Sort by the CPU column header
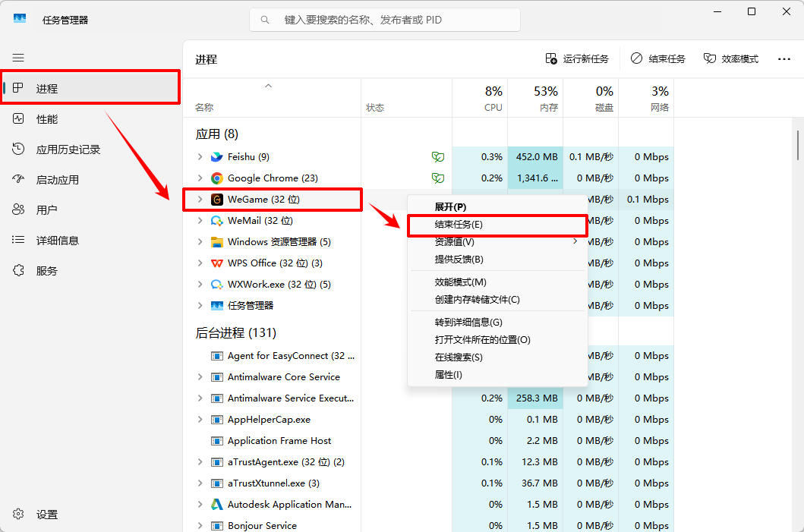804x532 pixels. tap(480, 98)
